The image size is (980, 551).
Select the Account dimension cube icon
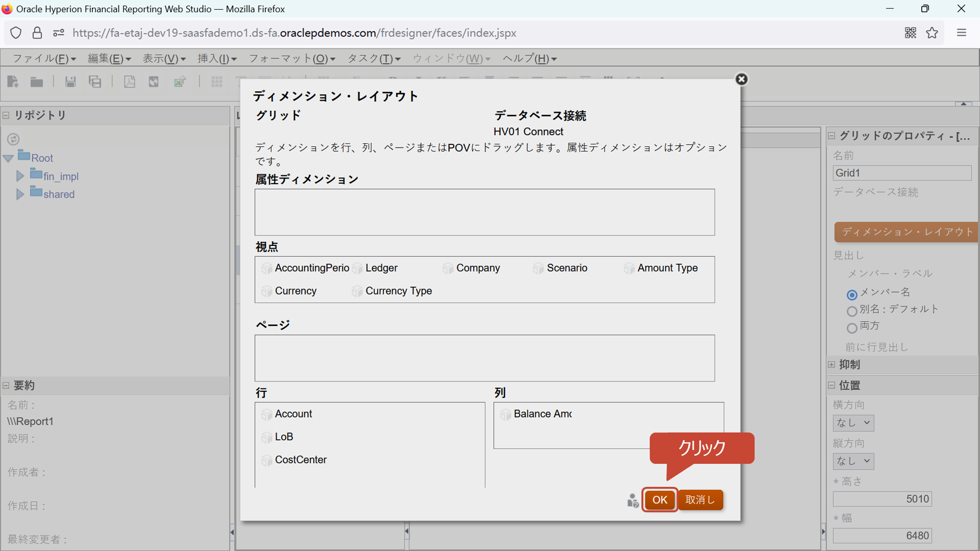pos(267,414)
